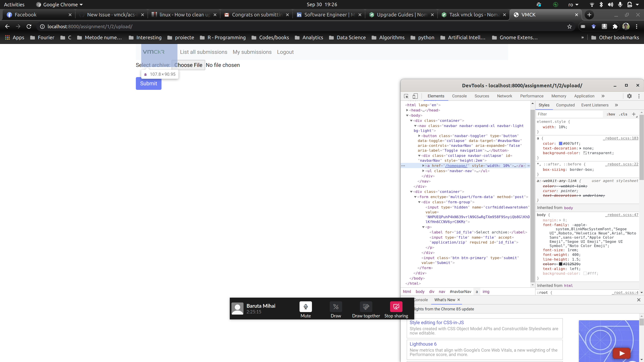644x362 pixels.
Task: Open the color swatch for #007bff
Action: [560, 144]
